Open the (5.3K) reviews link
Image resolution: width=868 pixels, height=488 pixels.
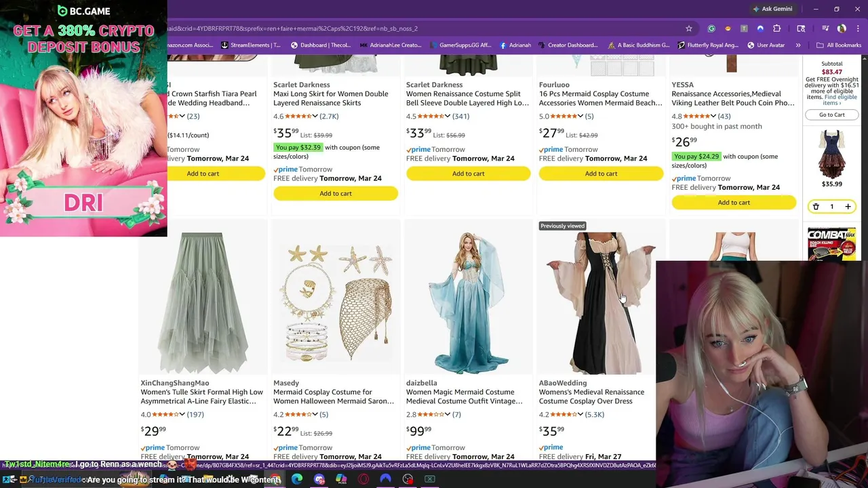click(x=595, y=415)
